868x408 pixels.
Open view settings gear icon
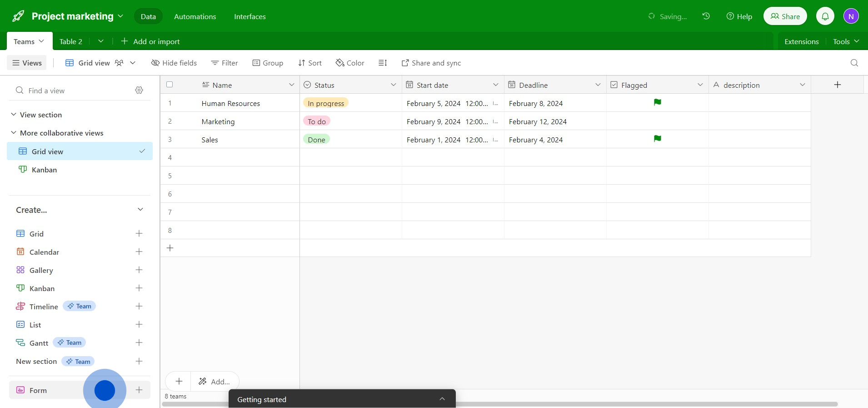[x=139, y=91]
